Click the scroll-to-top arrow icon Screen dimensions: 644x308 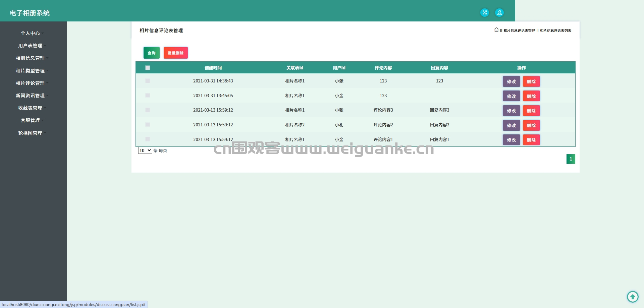click(633, 297)
